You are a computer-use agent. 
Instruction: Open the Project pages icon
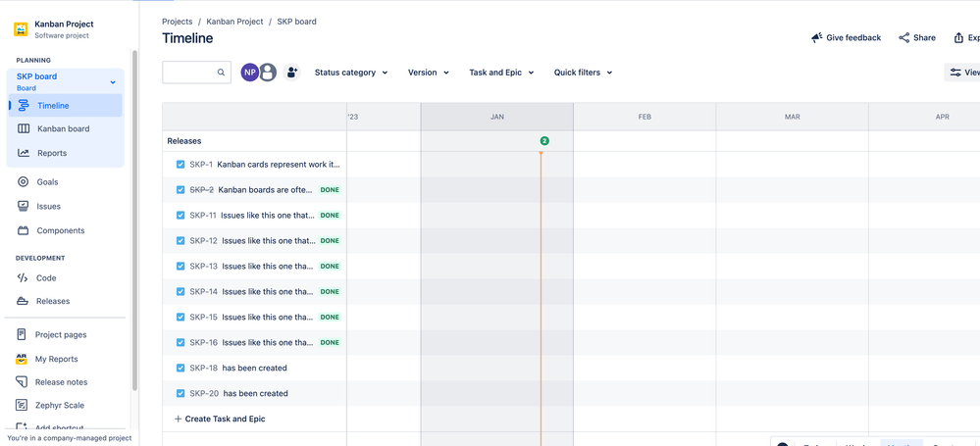(22, 334)
